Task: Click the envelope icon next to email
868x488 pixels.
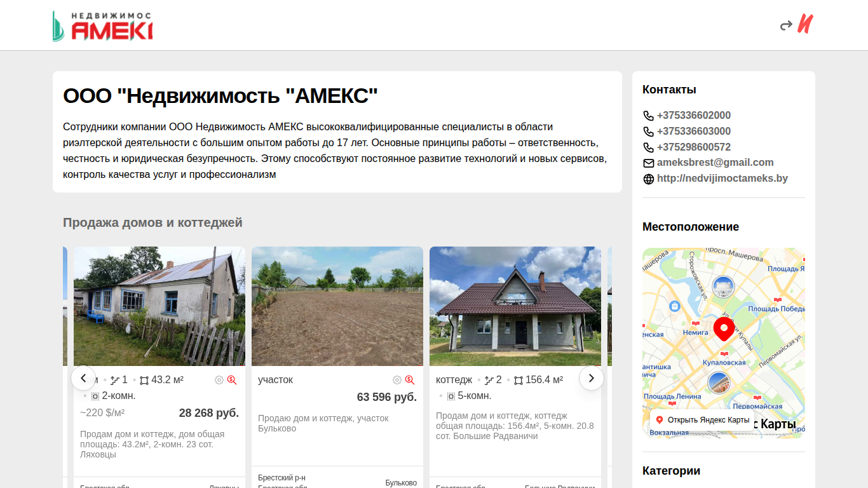Action: click(x=648, y=163)
